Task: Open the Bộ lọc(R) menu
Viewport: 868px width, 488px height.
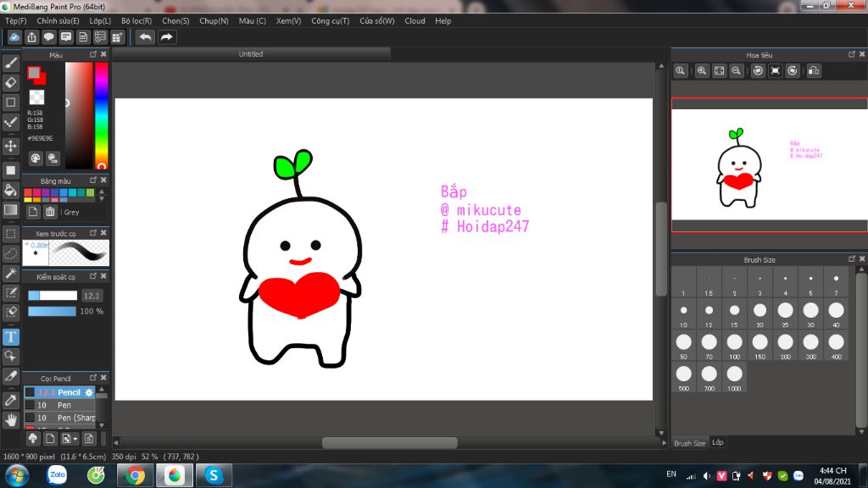Action: coord(136,21)
